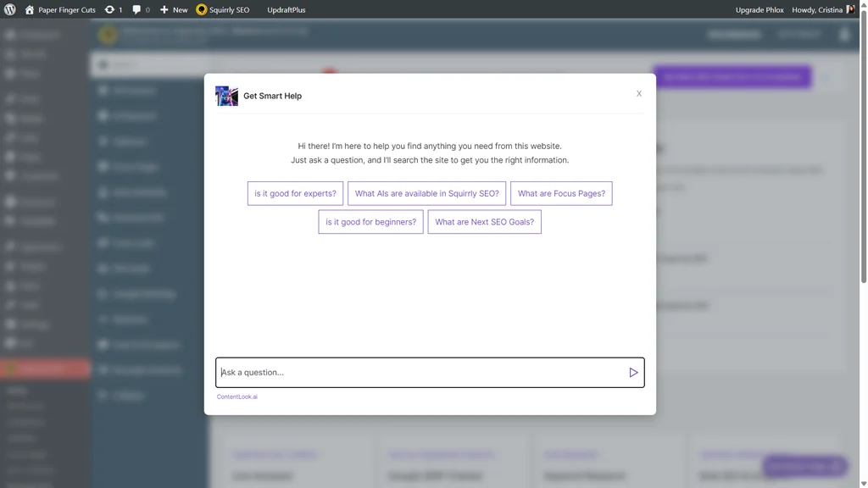Select "What are Next SEO Goals?" suggestion
This screenshot has height=488, width=868.
[x=484, y=222]
